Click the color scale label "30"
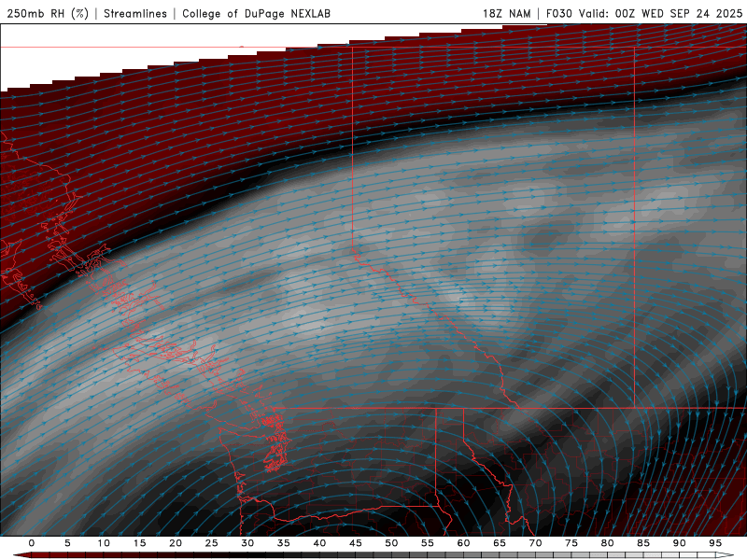747x560 pixels. tap(247, 543)
